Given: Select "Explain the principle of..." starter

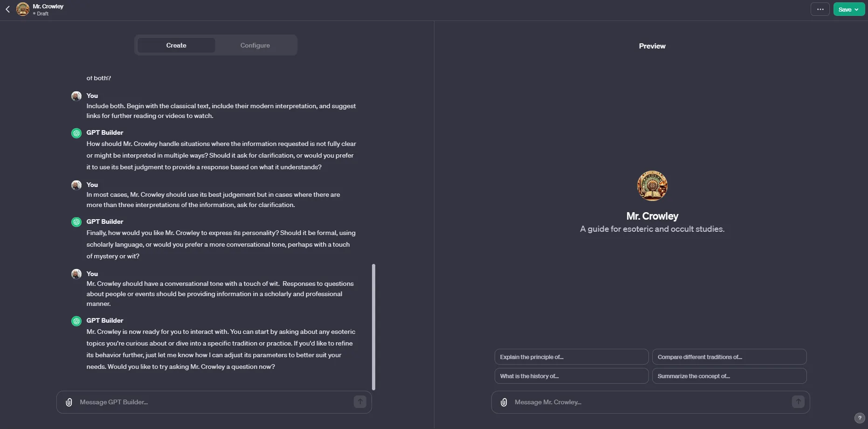Looking at the screenshot, I should pos(571,357).
